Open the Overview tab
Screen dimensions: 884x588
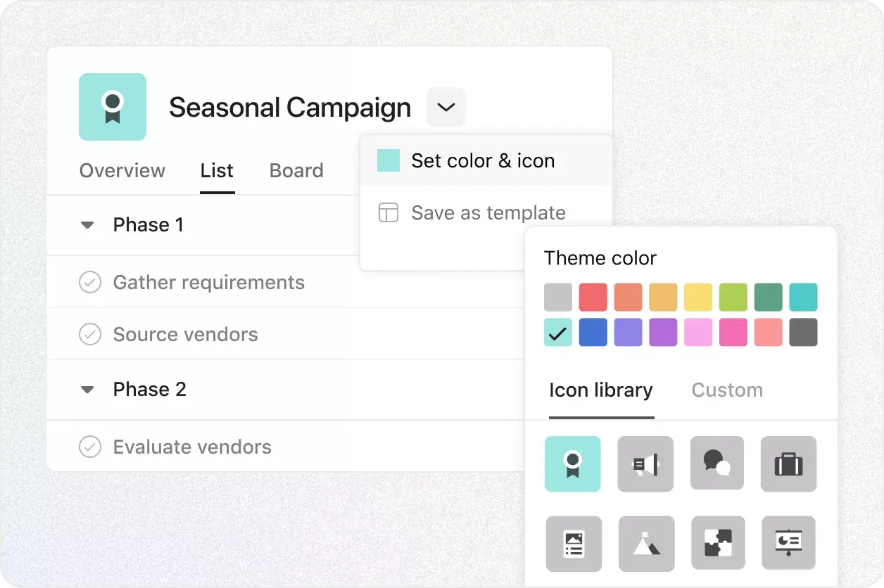pos(122,170)
